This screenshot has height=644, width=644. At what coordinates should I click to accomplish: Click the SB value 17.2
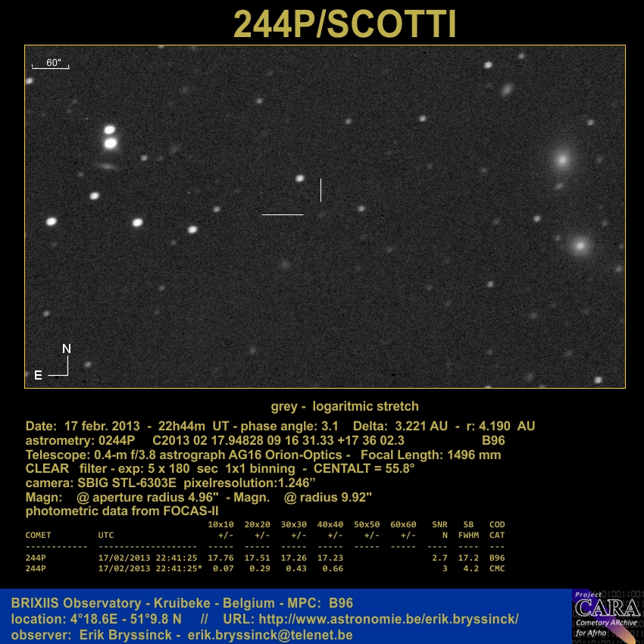click(x=469, y=558)
